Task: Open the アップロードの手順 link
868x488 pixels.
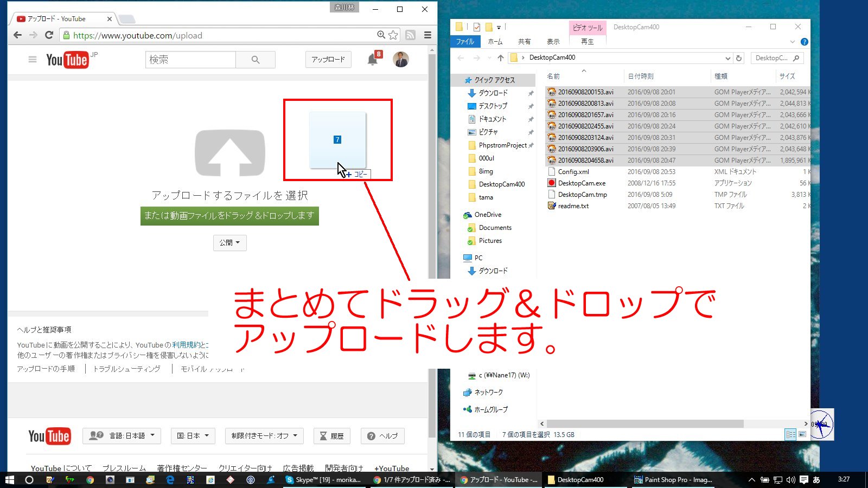Action: coord(46,369)
